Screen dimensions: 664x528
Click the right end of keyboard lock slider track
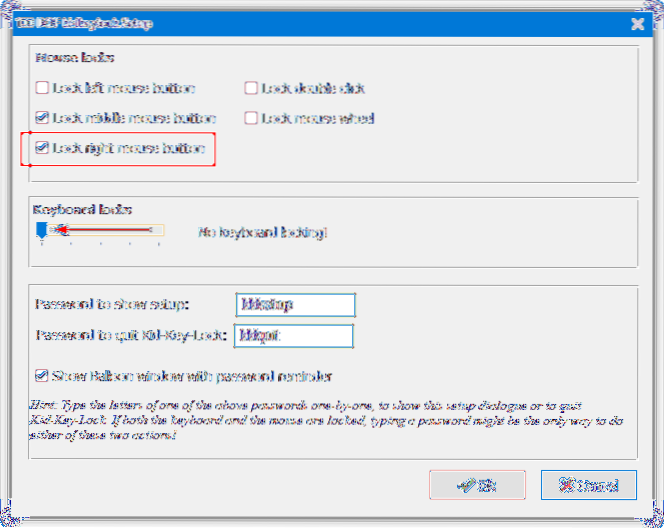pos(160,231)
